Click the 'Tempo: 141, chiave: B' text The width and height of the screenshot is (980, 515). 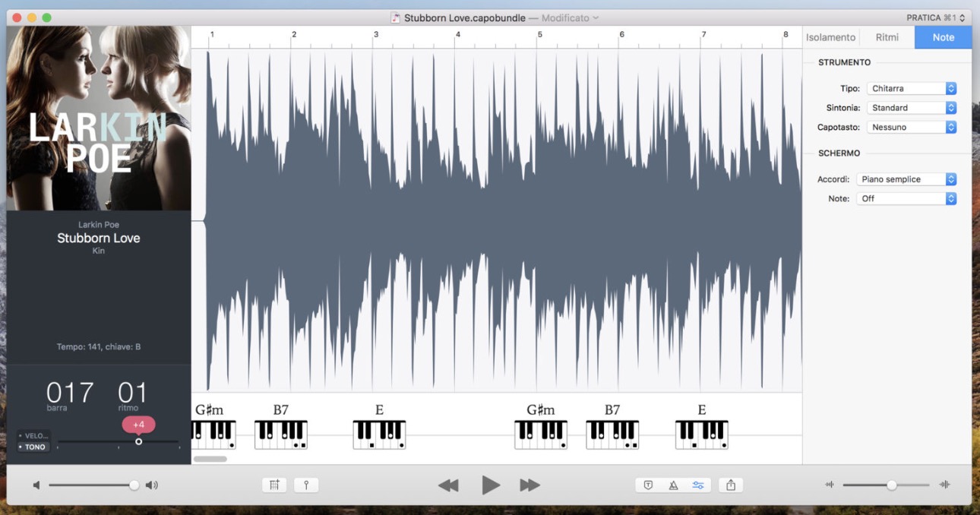(x=99, y=347)
